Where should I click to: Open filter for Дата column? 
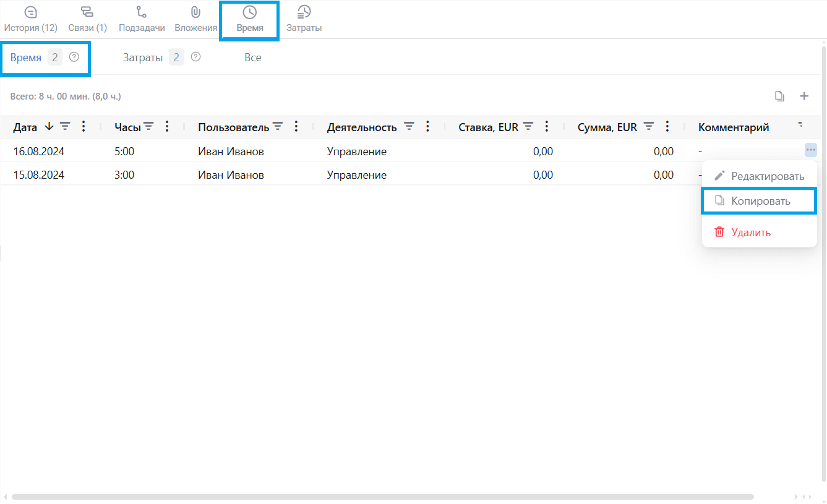tap(65, 127)
